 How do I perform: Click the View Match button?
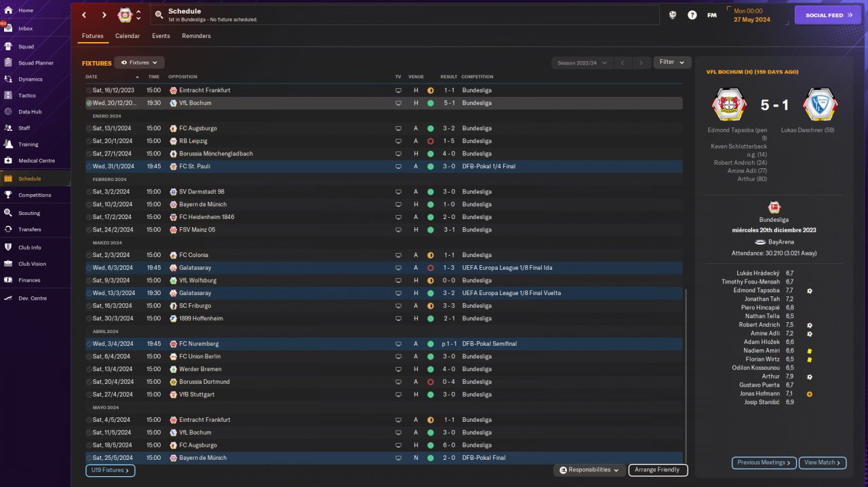pos(823,463)
